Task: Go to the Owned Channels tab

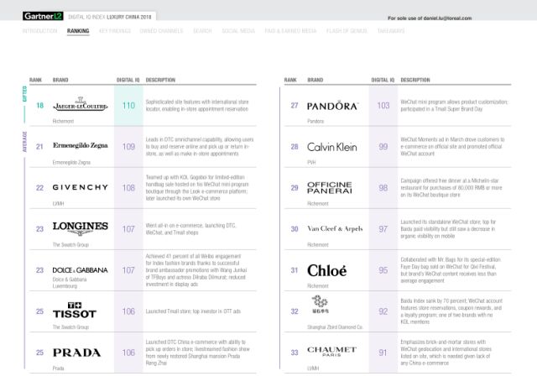Action: point(162,30)
